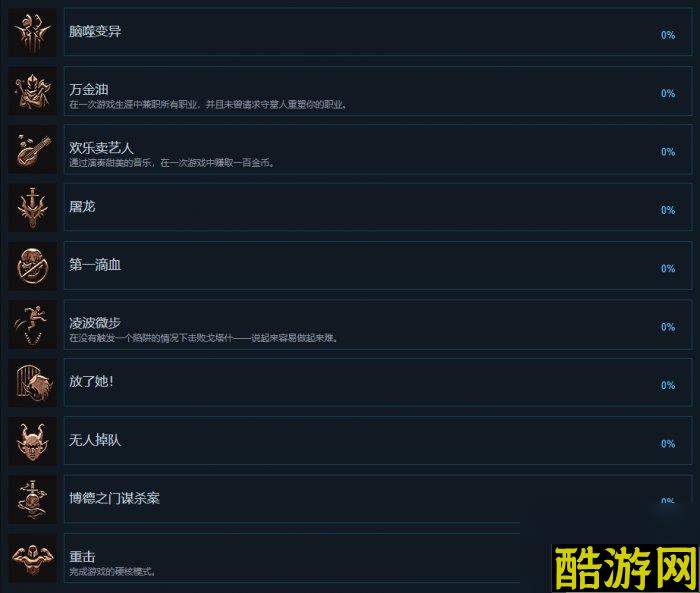Select the 万金油 achievement title

coord(89,89)
